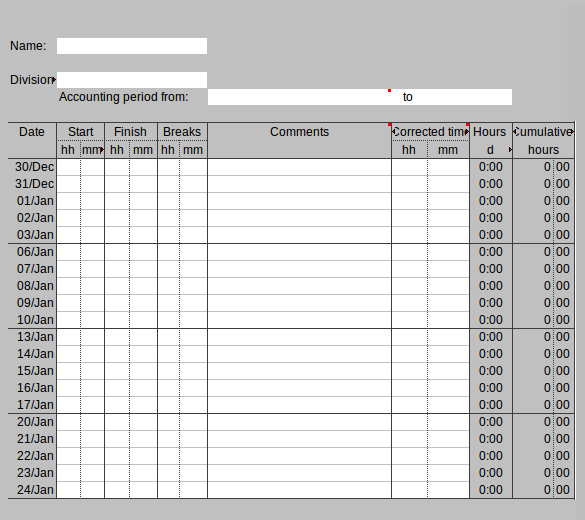The image size is (585, 520).
Task: Select the 'Corrected time' header cell
Action: pos(430,132)
